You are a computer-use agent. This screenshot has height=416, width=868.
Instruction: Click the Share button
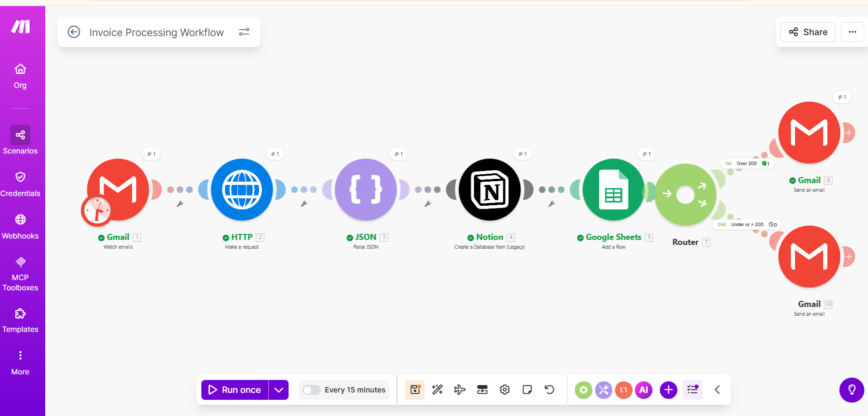[808, 32]
